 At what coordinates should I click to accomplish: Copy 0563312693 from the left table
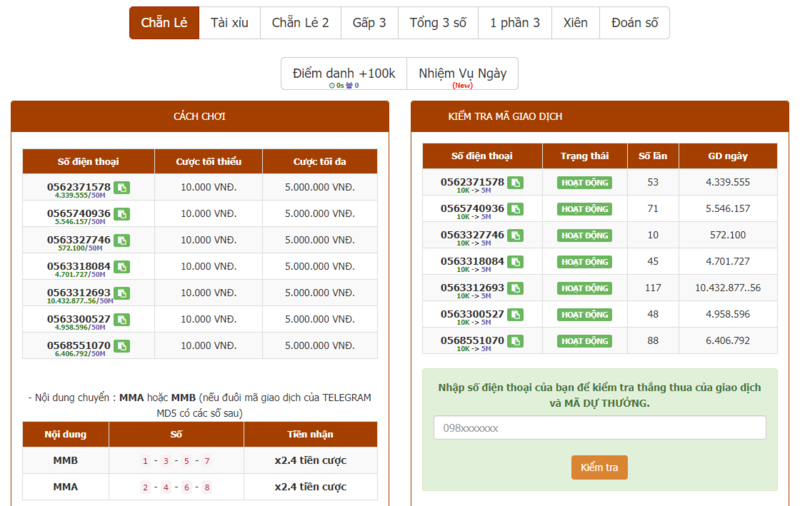tap(121, 293)
